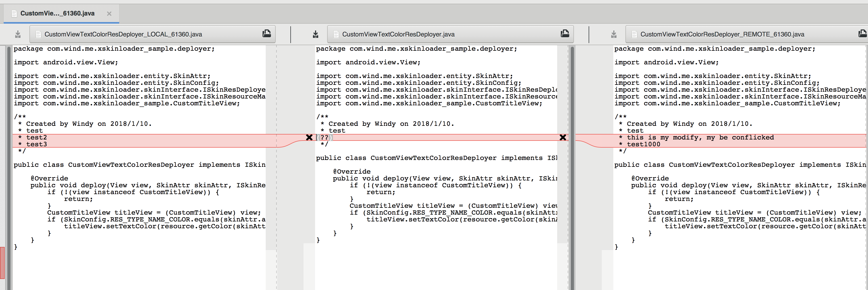Viewport: 868px width, 290px height.
Task: Open file browser icon in middle file chooser
Action: click(x=565, y=34)
